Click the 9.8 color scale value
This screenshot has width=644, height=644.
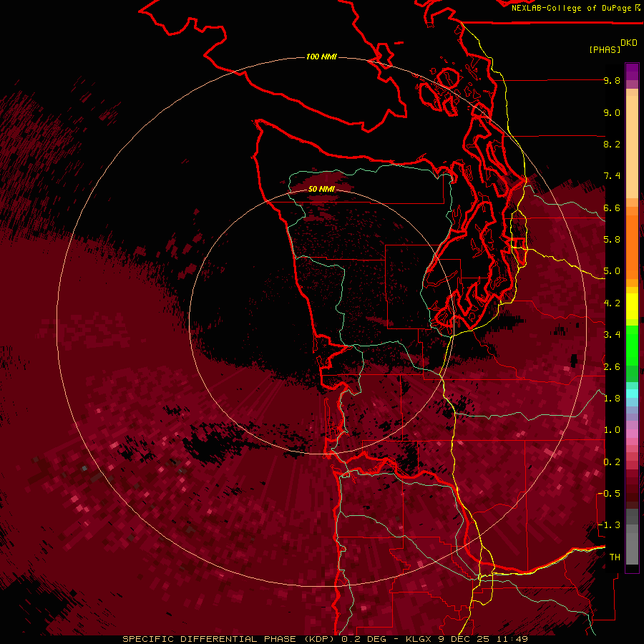[612, 81]
